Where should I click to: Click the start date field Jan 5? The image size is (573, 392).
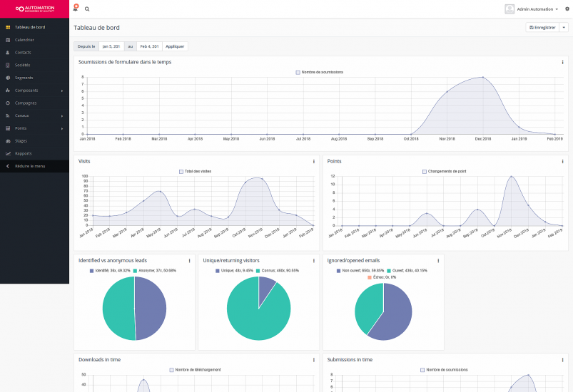(x=111, y=46)
